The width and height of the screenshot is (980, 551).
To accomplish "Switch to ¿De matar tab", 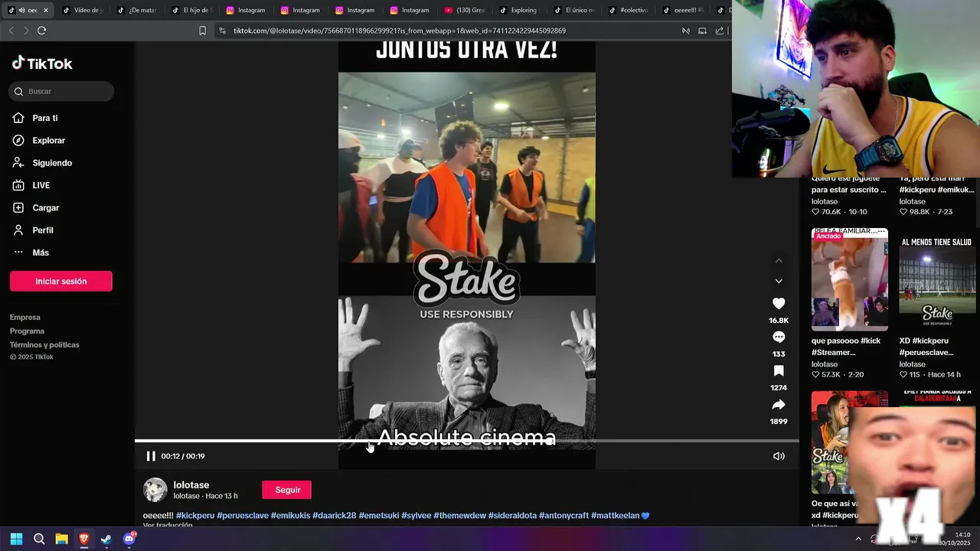I will (137, 10).
